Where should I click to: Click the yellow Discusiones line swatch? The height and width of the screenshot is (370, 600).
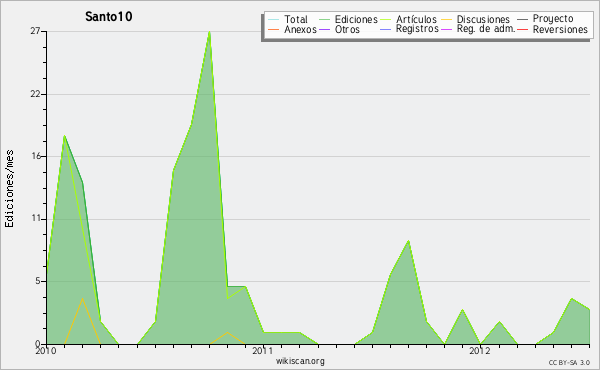click(447, 20)
